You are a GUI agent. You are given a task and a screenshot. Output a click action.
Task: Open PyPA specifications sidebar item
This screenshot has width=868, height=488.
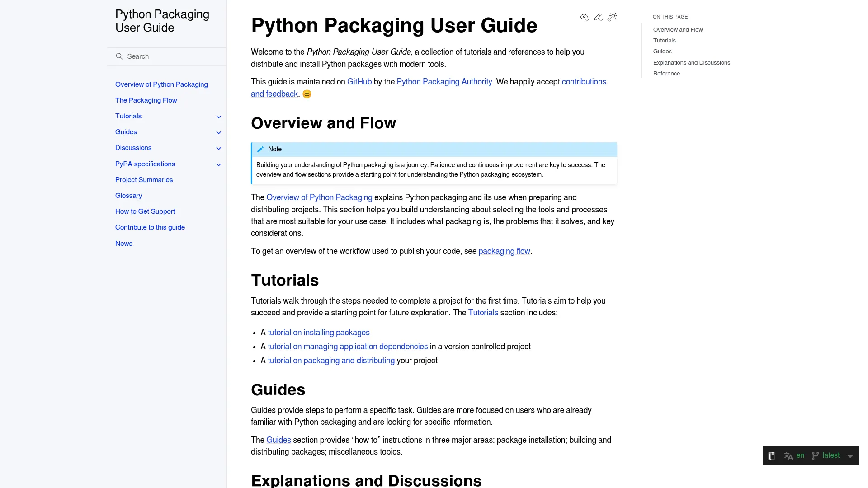145,164
